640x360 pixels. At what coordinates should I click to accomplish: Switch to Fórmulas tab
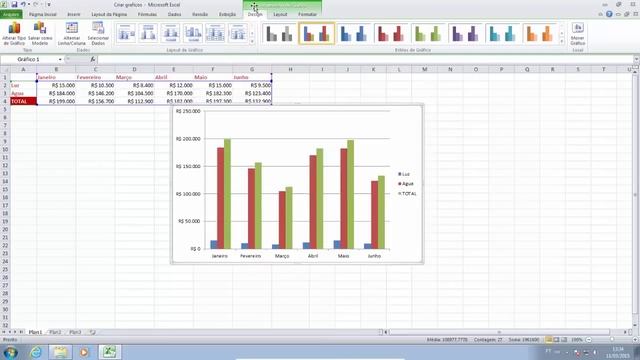[147, 14]
